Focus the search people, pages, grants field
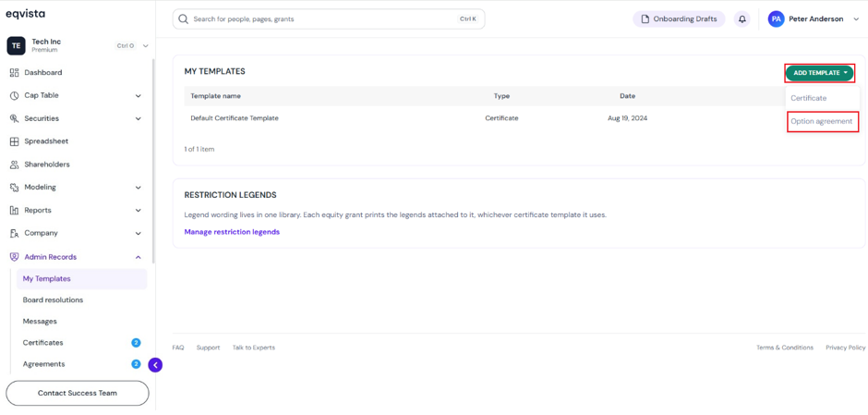868x415 pixels. coord(329,18)
